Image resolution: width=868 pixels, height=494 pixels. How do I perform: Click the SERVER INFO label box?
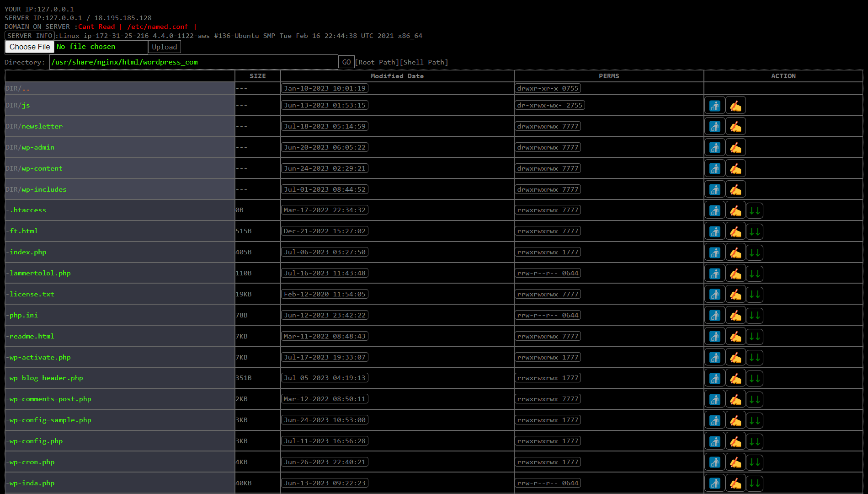[x=30, y=36]
